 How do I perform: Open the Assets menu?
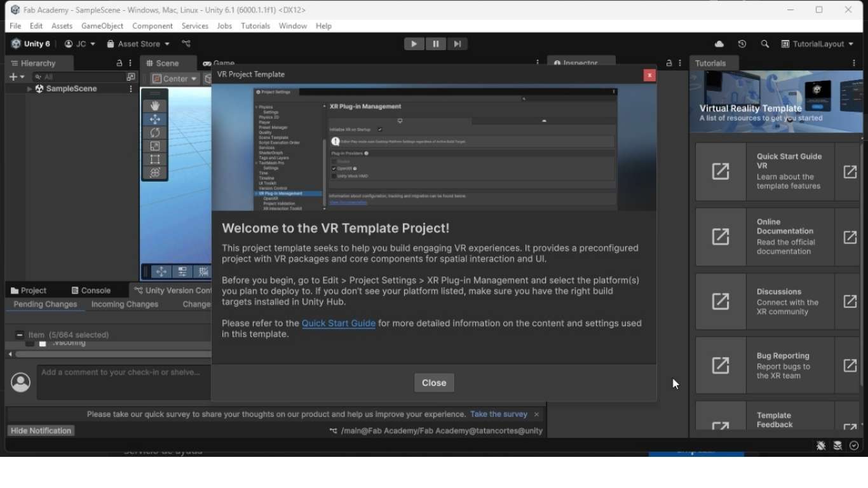click(x=62, y=26)
